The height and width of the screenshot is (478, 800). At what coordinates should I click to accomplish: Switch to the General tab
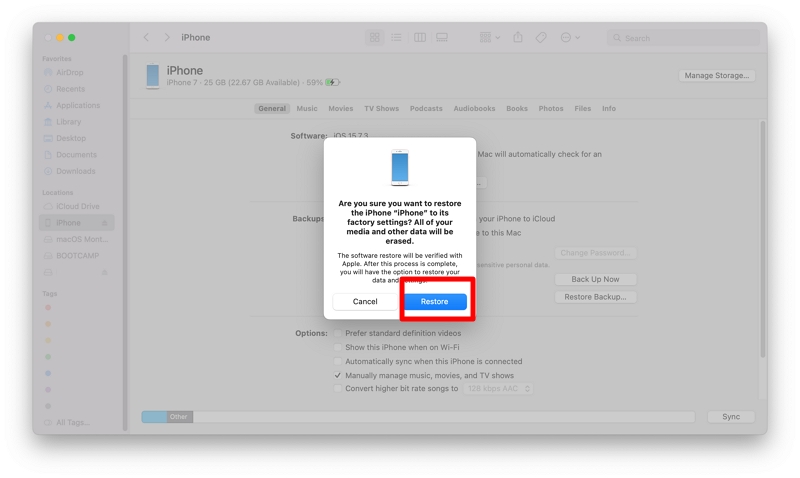[272, 108]
